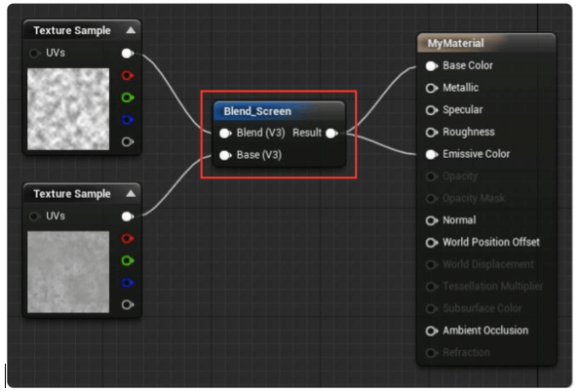
Task: Click the Metallic input pin
Action: [x=432, y=88]
